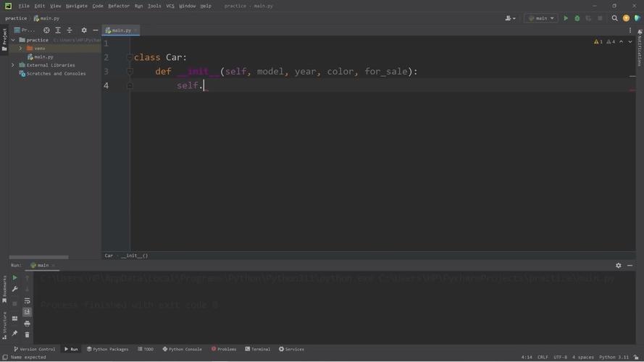
Task: Run the program with the green toolbar play button
Action: pyautogui.click(x=566, y=18)
